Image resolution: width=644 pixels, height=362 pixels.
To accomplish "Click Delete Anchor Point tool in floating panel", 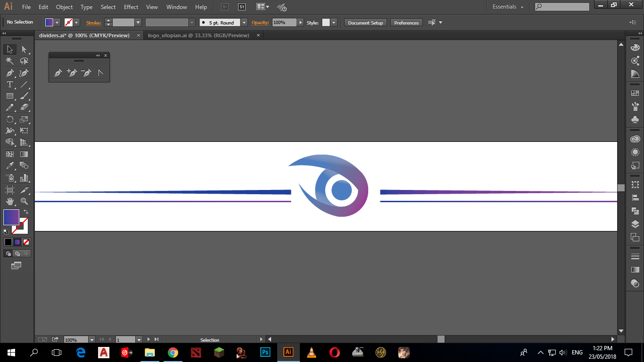I will coord(86,73).
